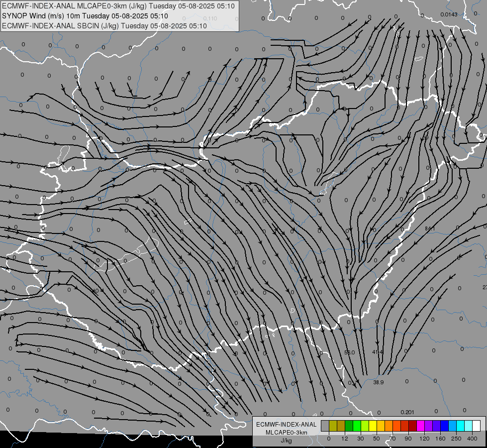The width and height of the screenshot is (487, 448).
Task: Select the white swatch at legend end
Action: pyautogui.click(x=477, y=426)
